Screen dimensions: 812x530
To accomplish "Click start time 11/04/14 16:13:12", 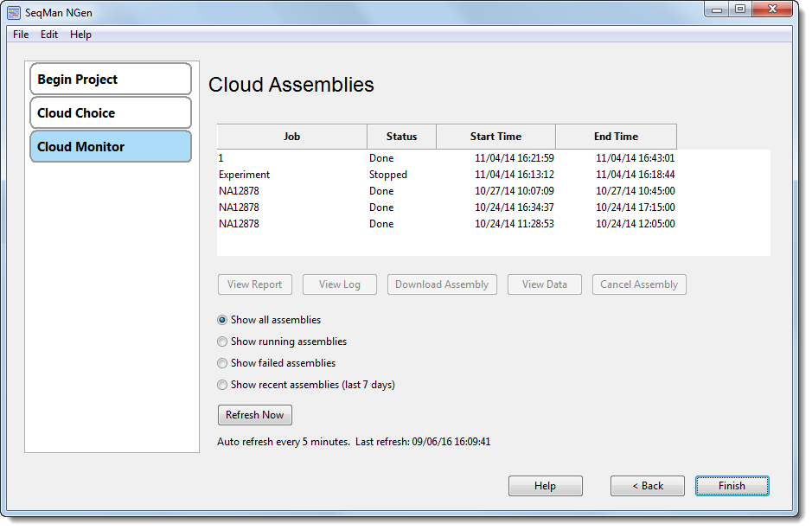I will (x=515, y=175).
